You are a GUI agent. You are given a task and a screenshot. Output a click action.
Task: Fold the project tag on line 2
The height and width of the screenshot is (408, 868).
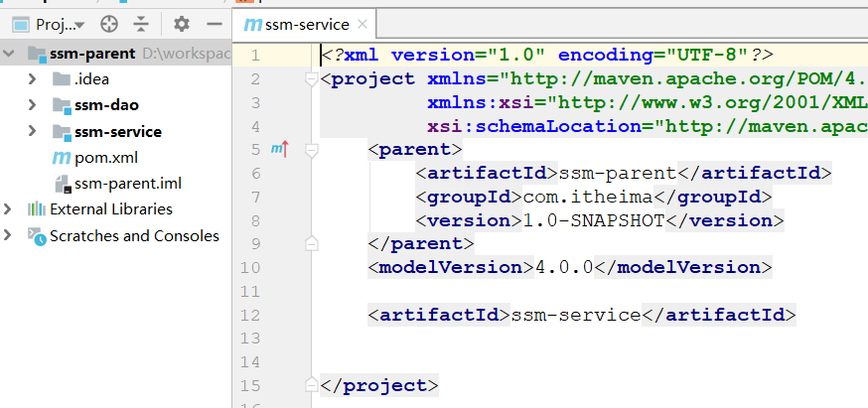(311, 78)
